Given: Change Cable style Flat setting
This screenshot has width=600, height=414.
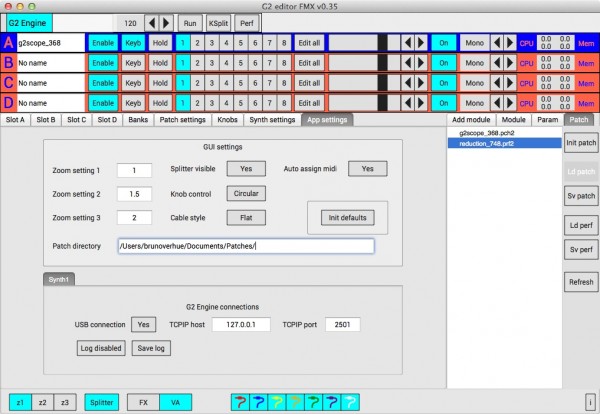Looking at the screenshot, I should click(246, 218).
